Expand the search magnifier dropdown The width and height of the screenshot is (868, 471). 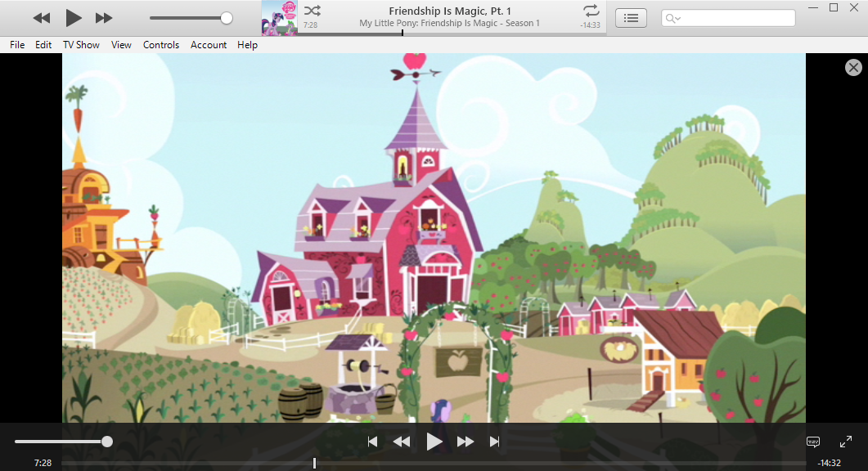coord(673,18)
